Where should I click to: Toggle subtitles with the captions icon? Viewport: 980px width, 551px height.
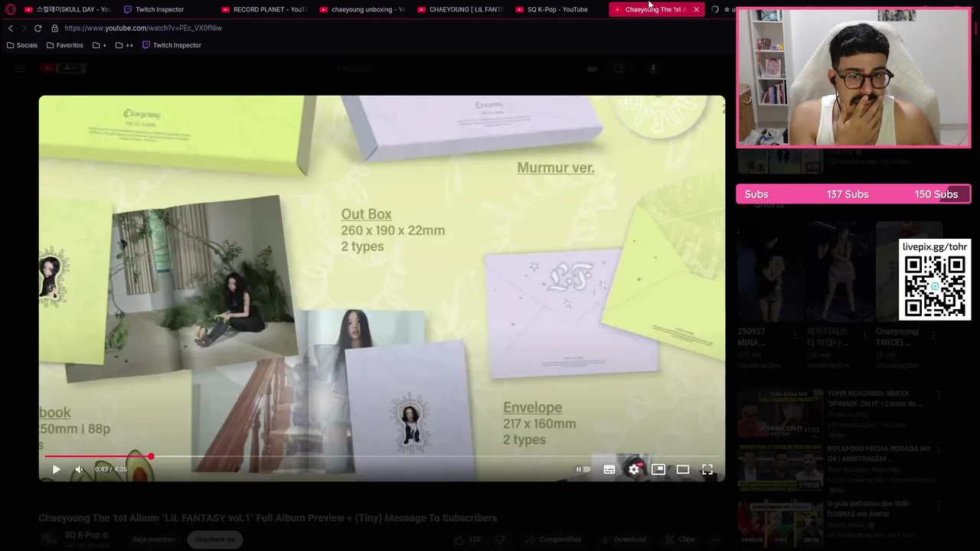click(609, 469)
